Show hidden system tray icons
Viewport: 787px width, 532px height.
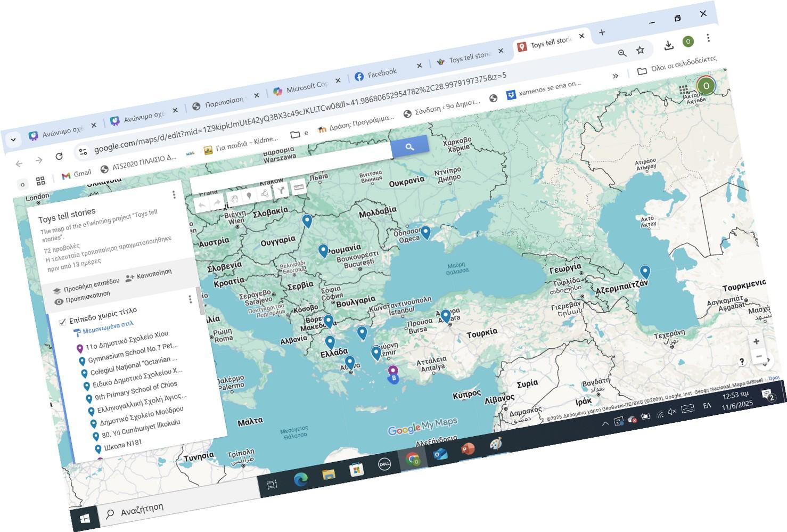[605, 424]
